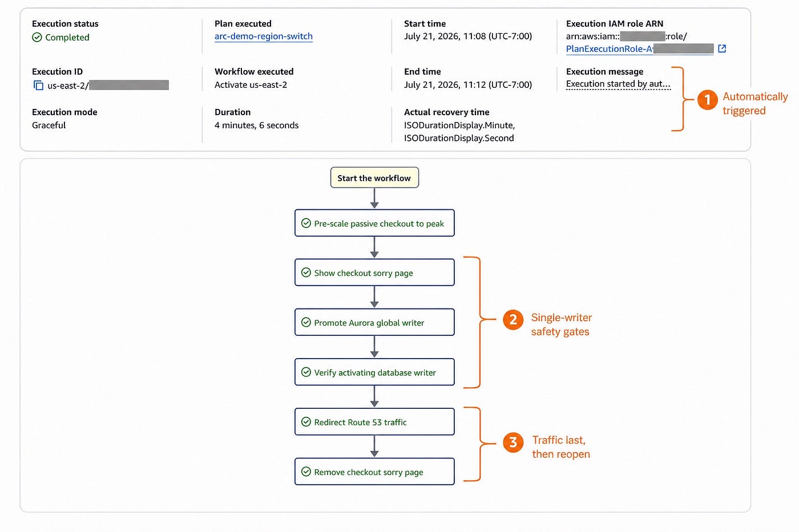799x532 pixels.
Task: Click the Completed status checkmark icon
Action: click(37, 38)
